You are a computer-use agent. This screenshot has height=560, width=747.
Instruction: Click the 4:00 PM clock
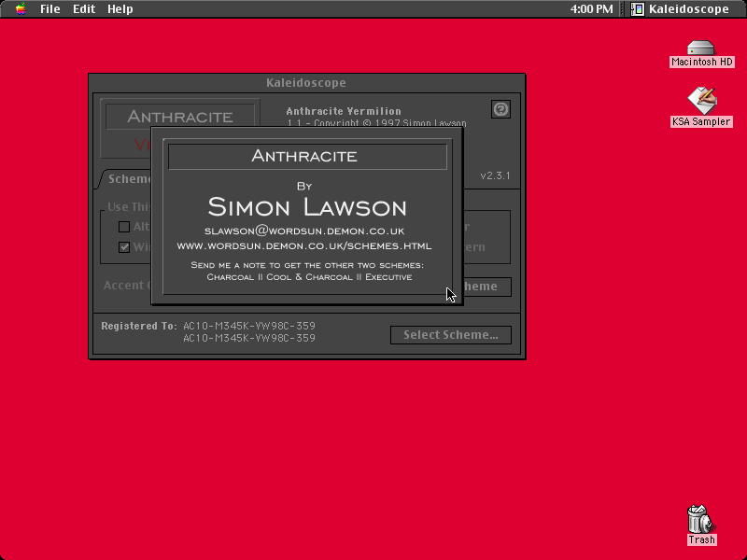coord(591,9)
